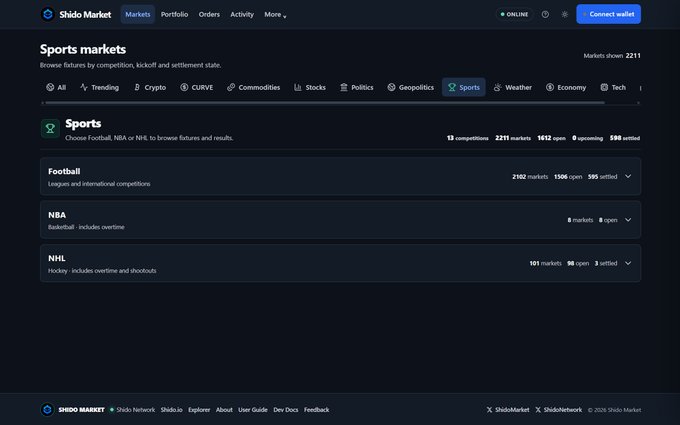Click the green trophy icon beside Sports heading
This screenshot has height=425, width=680.
50,128
